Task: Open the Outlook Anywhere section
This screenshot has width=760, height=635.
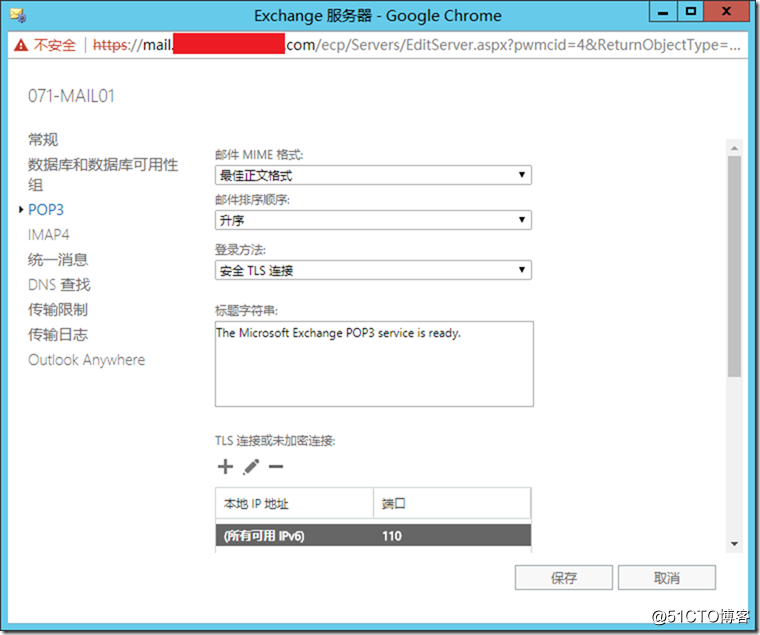Action: pyautogui.click(x=86, y=360)
